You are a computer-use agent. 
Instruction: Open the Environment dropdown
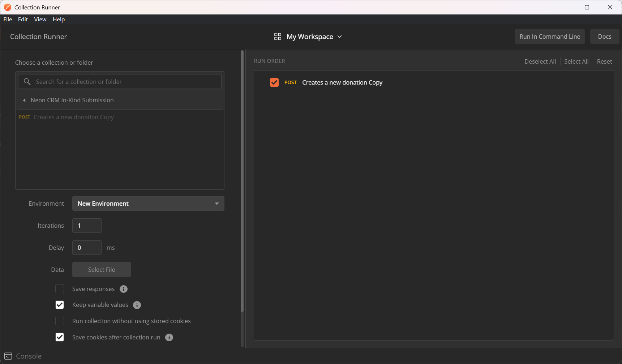(148, 204)
